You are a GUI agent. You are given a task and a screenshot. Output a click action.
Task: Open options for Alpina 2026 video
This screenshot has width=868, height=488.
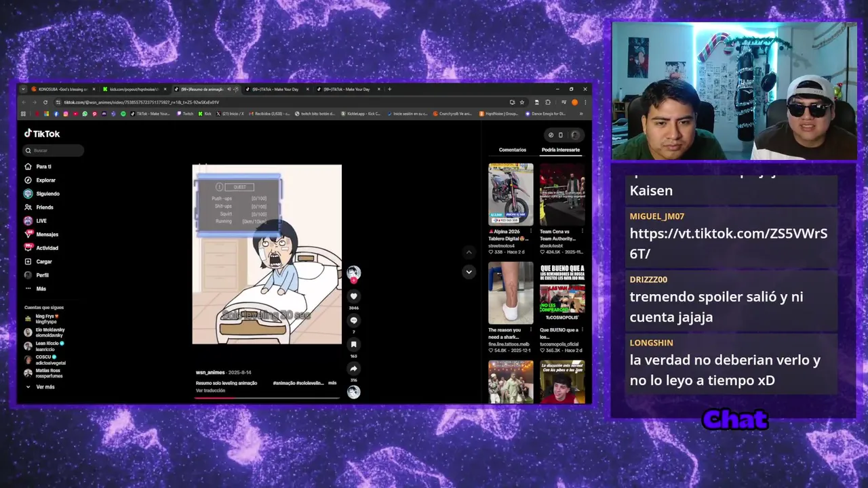(531, 230)
